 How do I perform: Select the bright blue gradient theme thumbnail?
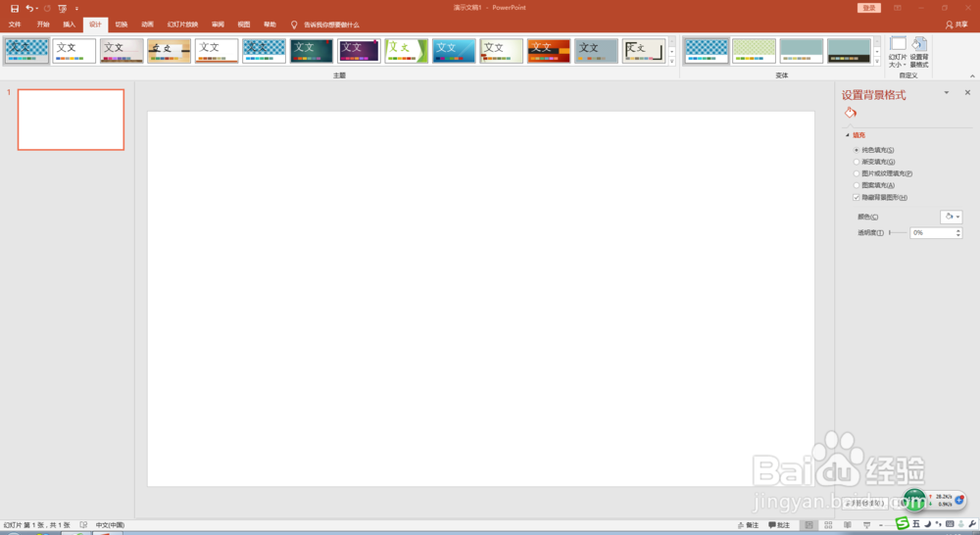point(454,51)
